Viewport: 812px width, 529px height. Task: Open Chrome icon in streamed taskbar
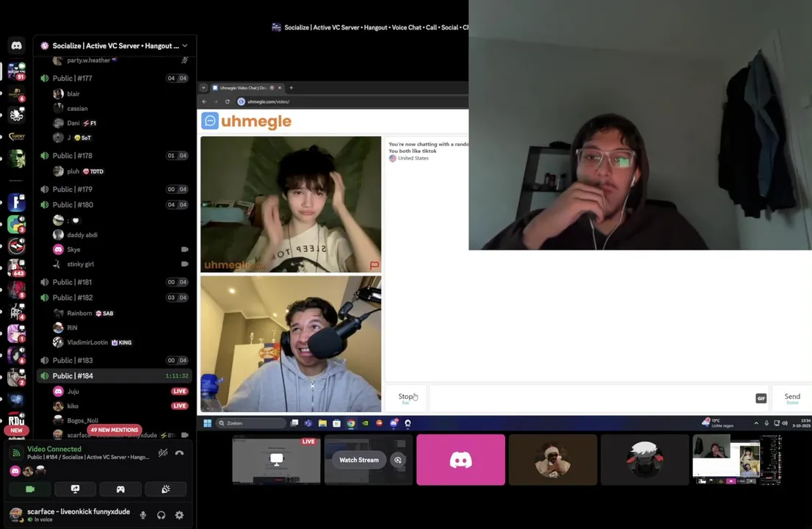pos(351,423)
